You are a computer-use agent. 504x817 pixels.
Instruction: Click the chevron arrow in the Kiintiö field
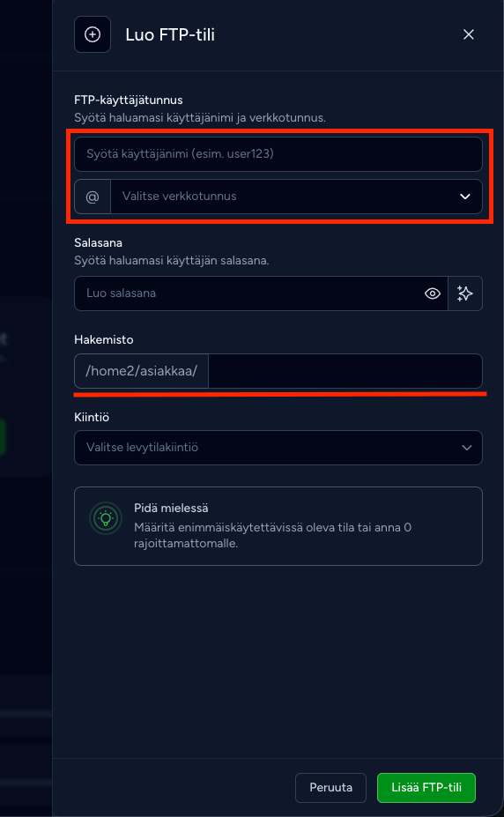coord(466,448)
